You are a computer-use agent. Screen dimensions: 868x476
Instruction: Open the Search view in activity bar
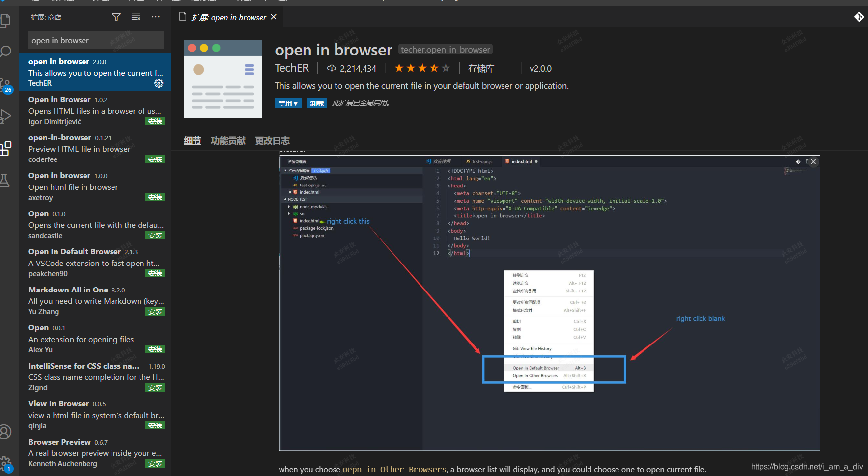pos(5,52)
